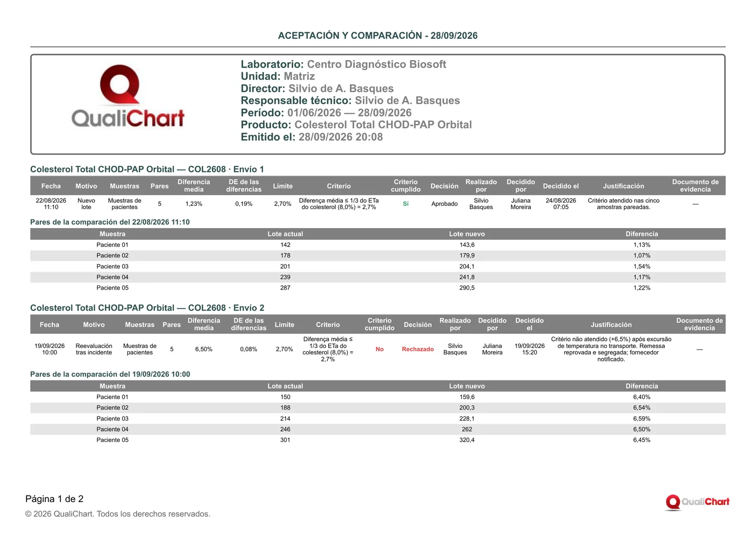Select the new lot value '262'
This screenshot has height=535, width=756.
point(467,430)
